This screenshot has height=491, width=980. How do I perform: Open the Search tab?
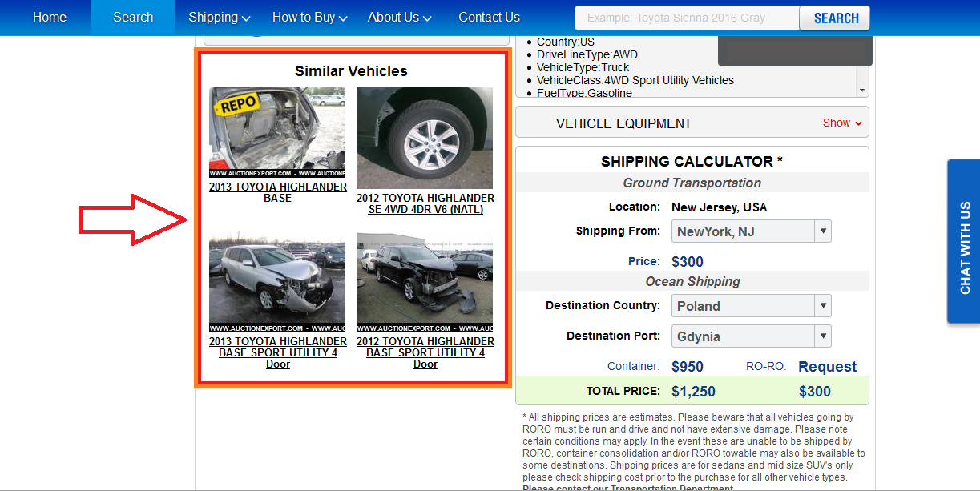(133, 17)
